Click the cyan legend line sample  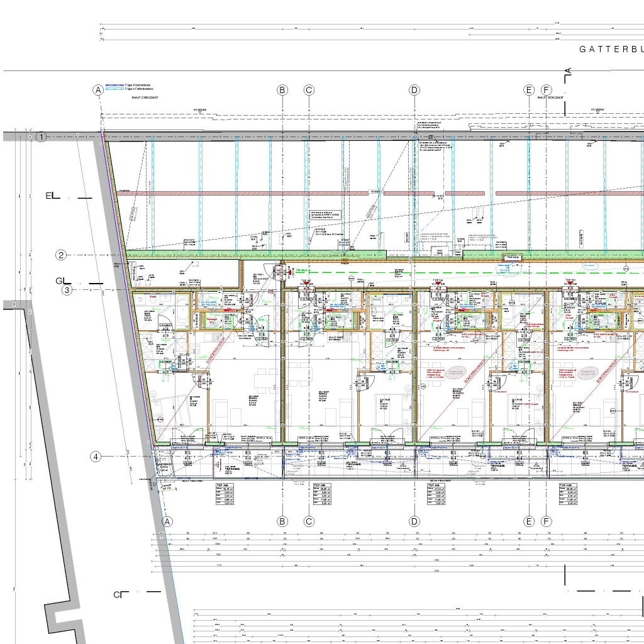114,89
